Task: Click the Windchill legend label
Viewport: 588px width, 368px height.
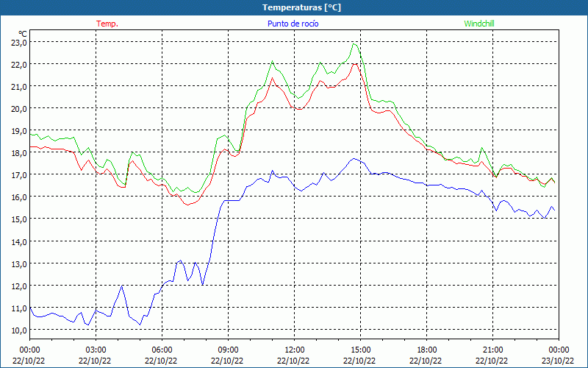Action: [479, 24]
